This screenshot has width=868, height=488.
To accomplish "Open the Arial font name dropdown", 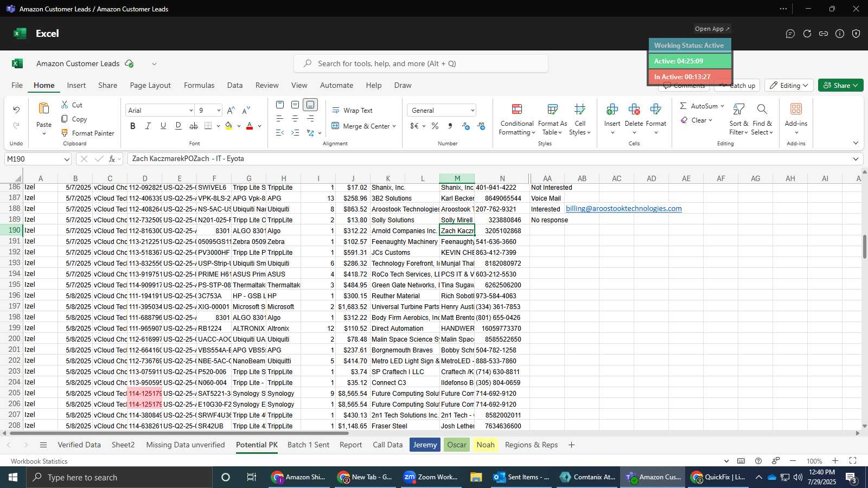I will (191, 111).
